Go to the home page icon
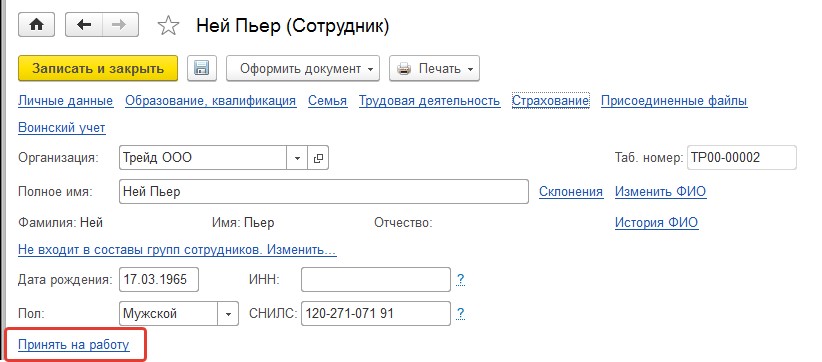This screenshot has width=822, height=362. click(36, 25)
